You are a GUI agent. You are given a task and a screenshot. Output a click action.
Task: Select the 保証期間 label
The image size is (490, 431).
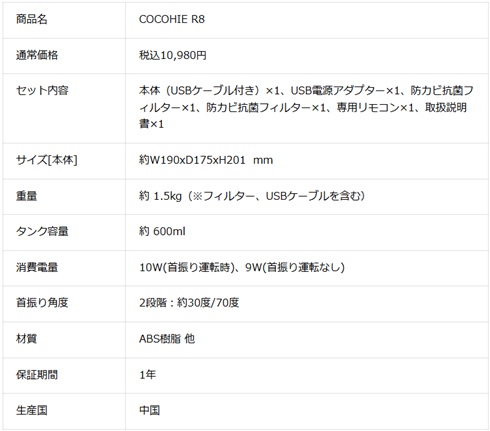[37, 375]
